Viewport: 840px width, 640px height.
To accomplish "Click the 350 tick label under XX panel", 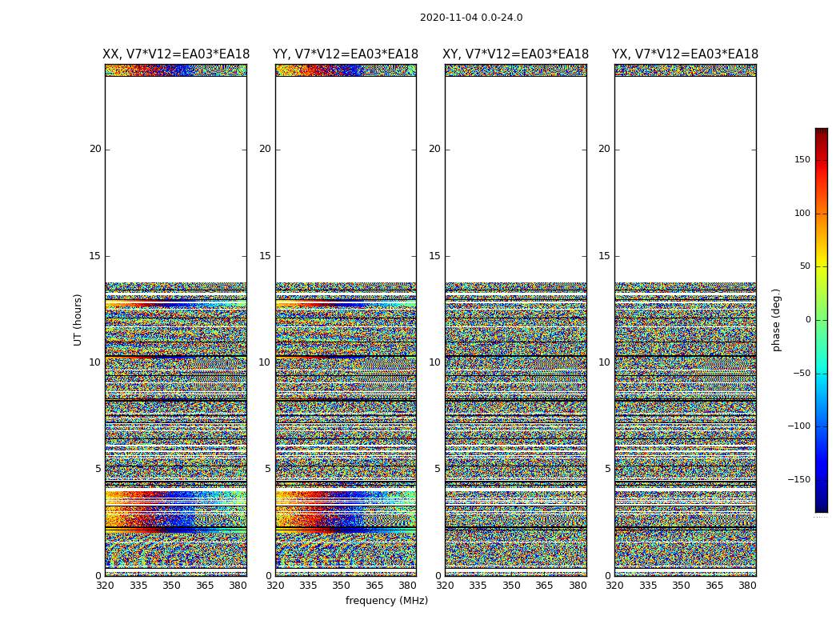I will point(171,586).
